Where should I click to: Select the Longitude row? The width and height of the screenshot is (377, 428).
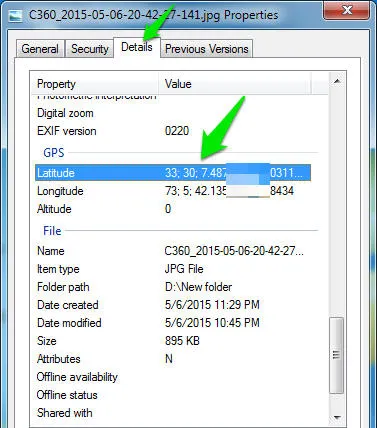click(x=173, y=191)
